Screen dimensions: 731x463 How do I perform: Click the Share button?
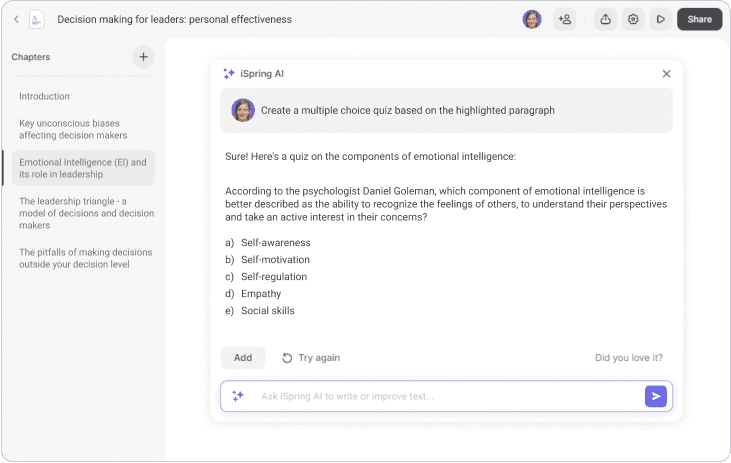click(x=699, y=19)
